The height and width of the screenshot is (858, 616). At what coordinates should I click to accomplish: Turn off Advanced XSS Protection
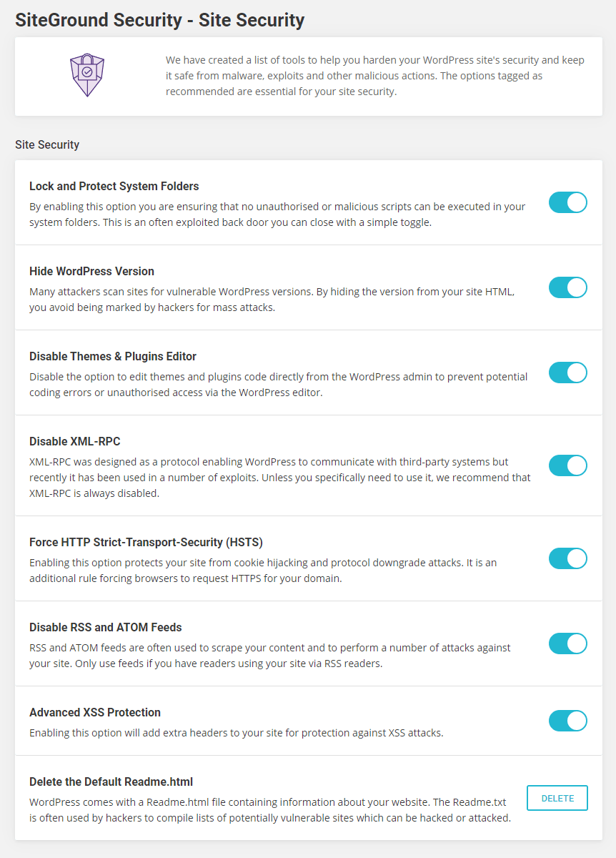coord(567,721)
